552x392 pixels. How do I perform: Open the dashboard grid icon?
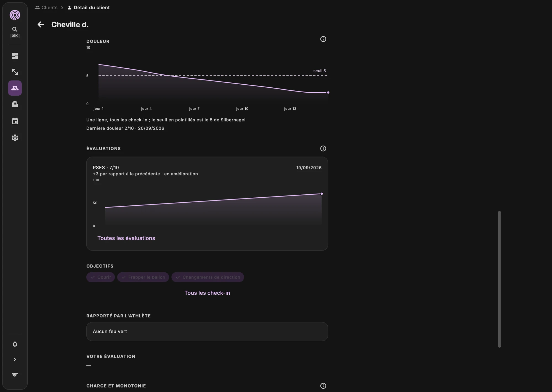point(15,56)
